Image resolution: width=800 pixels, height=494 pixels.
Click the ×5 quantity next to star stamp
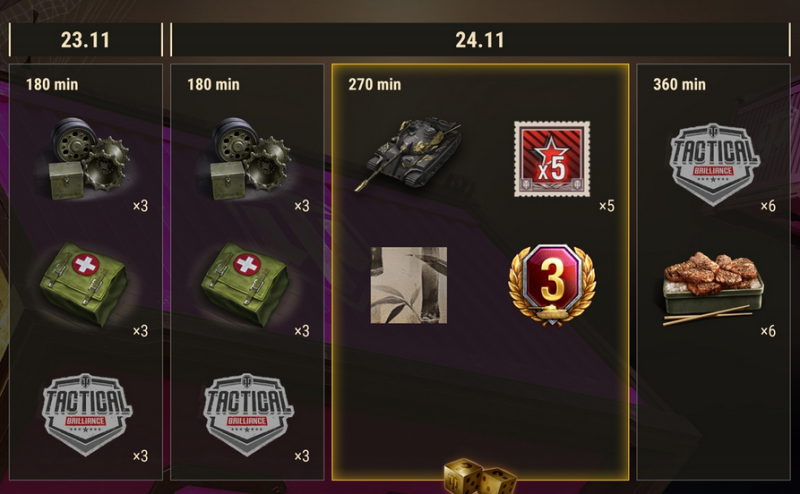[x=607, y=206]
